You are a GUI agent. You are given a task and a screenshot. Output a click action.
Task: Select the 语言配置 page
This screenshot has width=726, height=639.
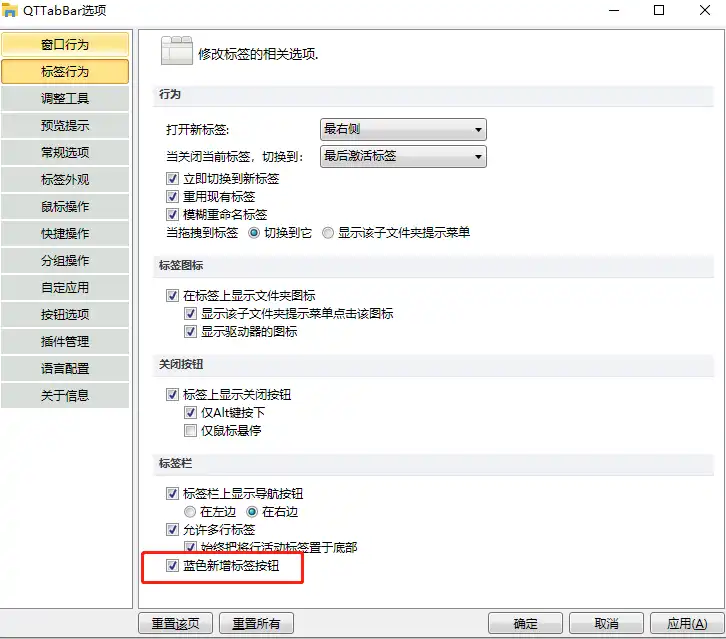pyautogui.click(x=65, y=369)
